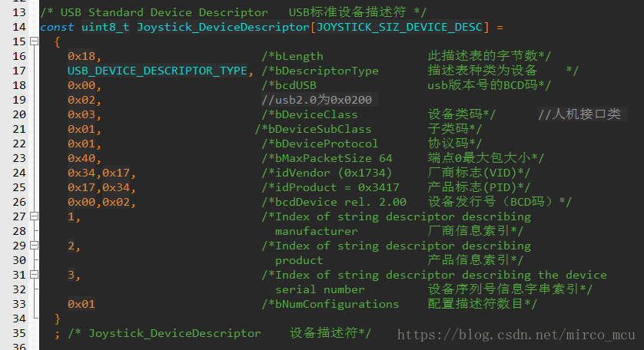The image size is (644, 350).
Task: Click the USB_DEVICE_DESCRIPTOR_TYPE identifier
Action: (x=158, y=71)
